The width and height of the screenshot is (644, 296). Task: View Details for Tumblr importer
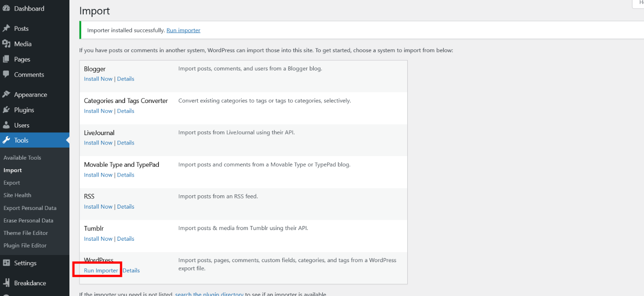[x=126, y=238]
